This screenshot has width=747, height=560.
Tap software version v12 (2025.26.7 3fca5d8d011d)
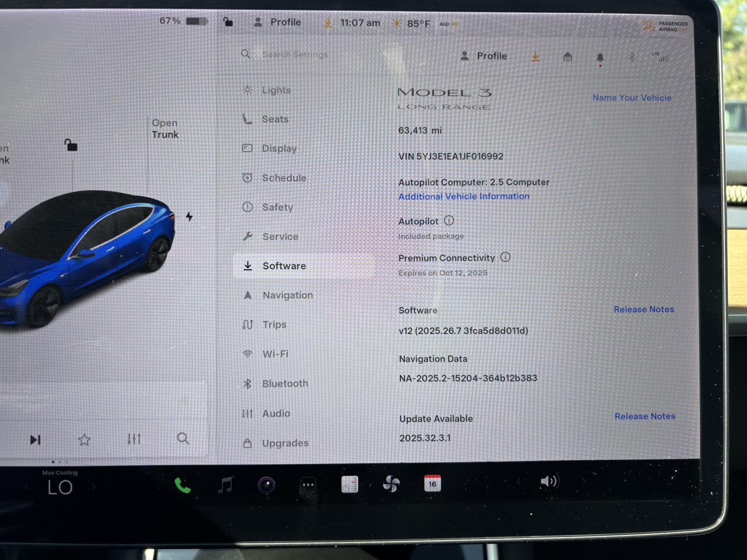tap(463, 331)
